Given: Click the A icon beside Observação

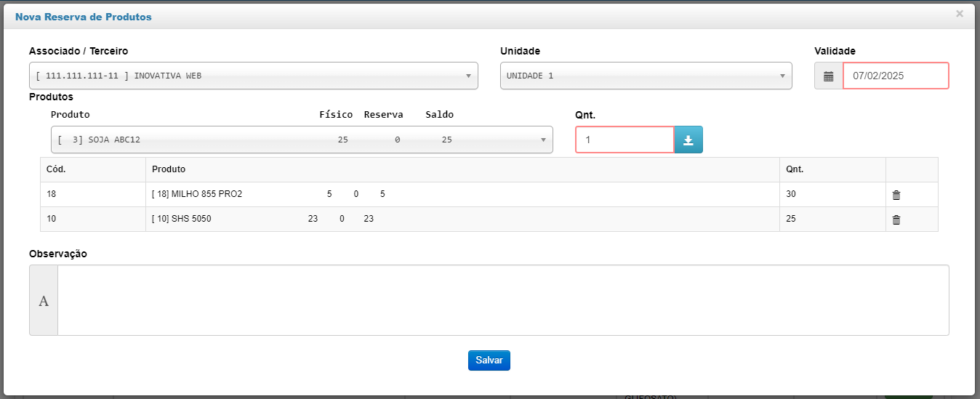Looking at the screenshot, I should point(44,300).
